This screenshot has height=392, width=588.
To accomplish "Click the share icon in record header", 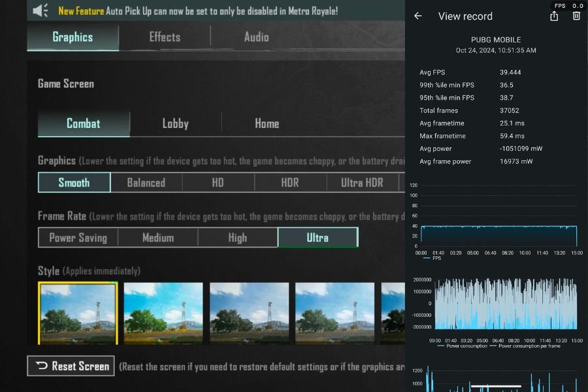I will pyautogui.click(x=554, y=16).
